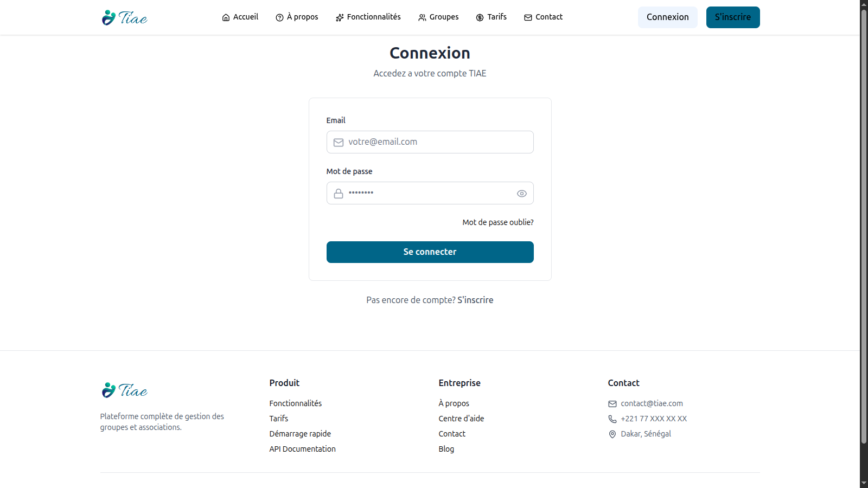Click the people icon beside Groupes
Viewport: 868px width, 488px height.
click(x=422, y=17)
